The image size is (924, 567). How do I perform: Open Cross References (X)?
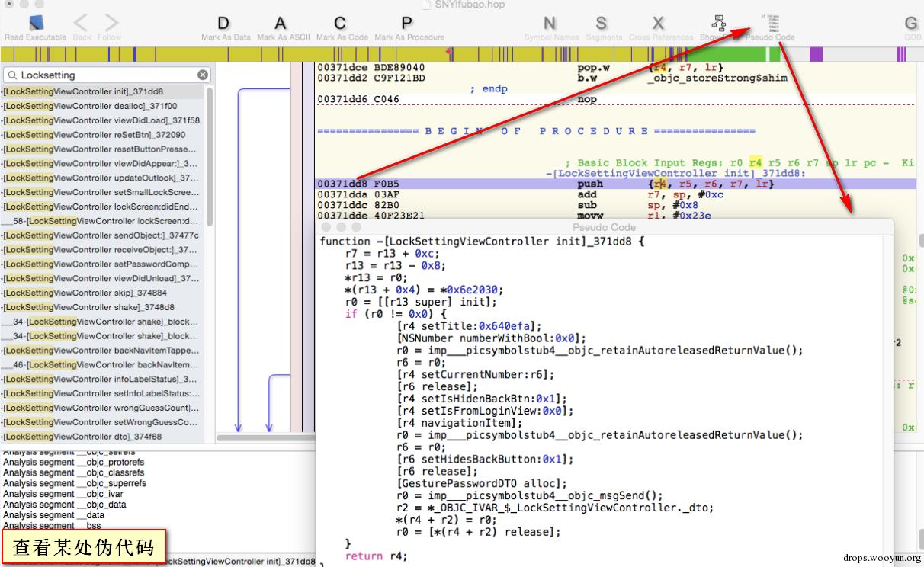click(659, 24)
